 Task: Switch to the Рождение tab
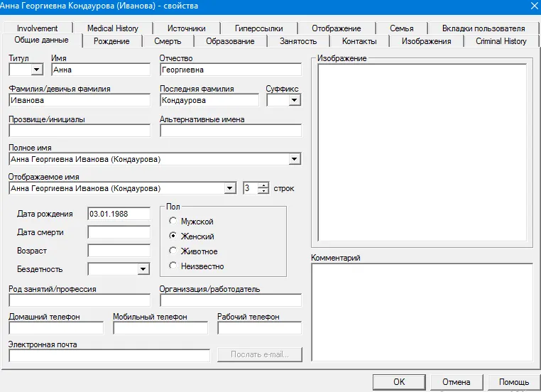[111, 41]
